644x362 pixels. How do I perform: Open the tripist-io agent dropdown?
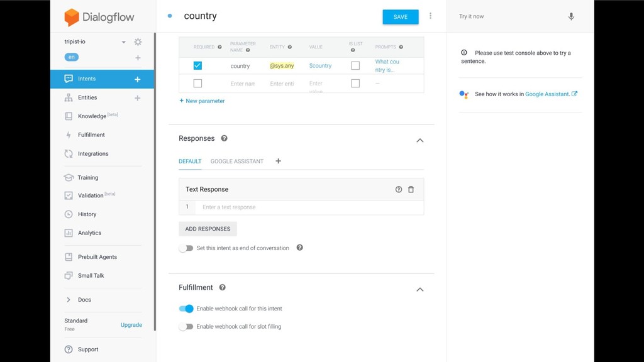(x=124, y=42)
